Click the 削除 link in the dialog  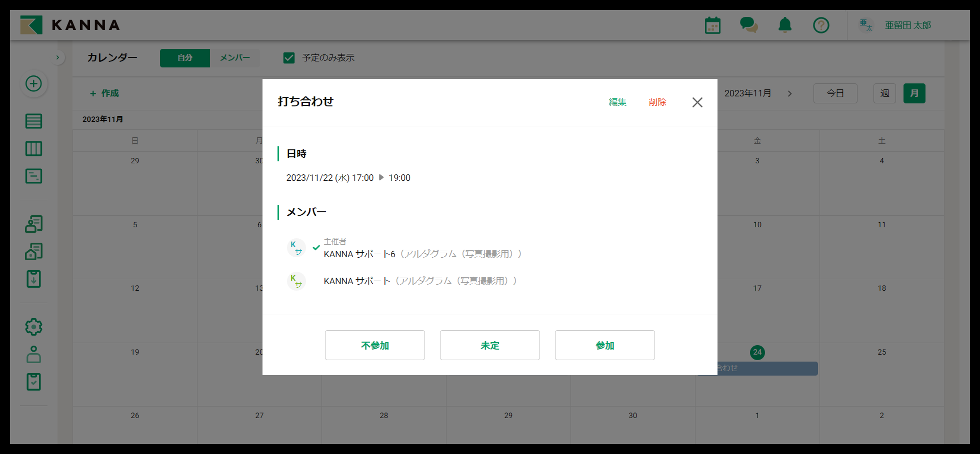click(657, 102)
